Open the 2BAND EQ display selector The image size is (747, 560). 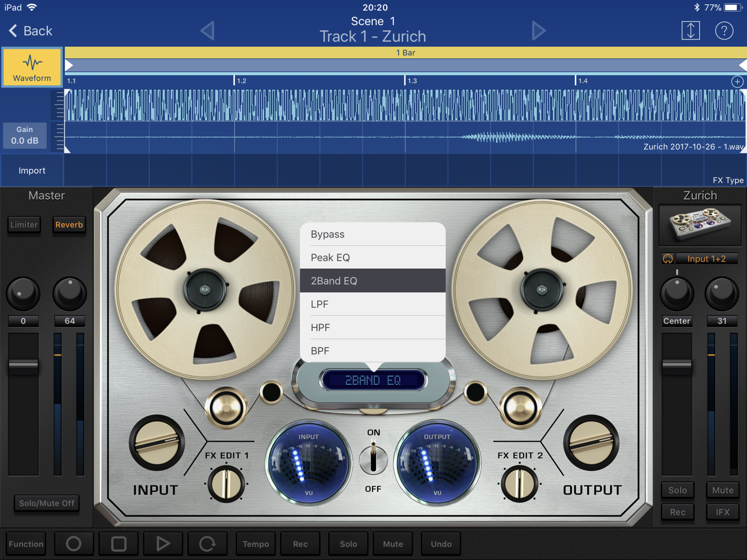[373, 380]
